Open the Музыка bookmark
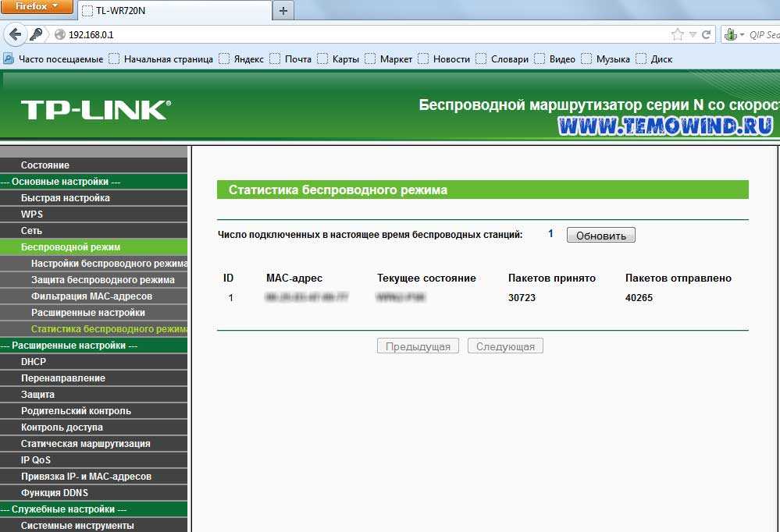Image resolution: width=780 pixels, height=532 pixels. [605, 59]
